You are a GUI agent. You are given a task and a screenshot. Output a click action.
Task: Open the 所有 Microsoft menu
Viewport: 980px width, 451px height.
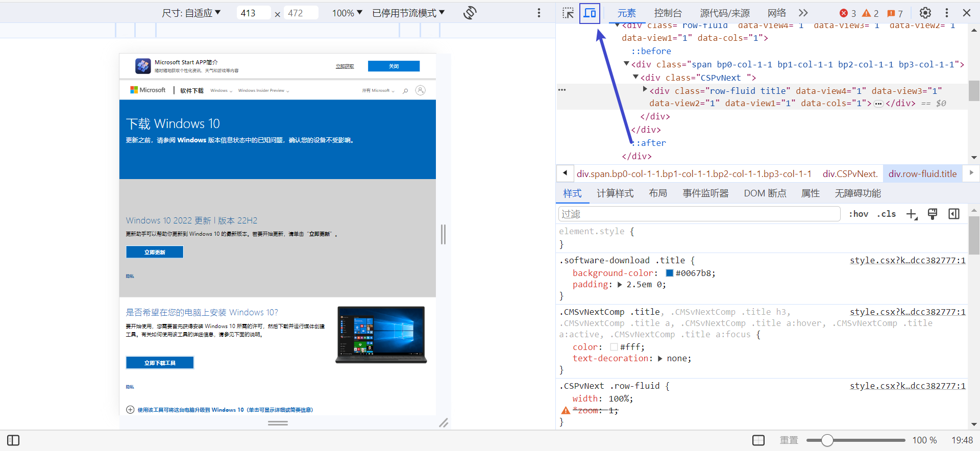pyautogui.click(x=378, y=91)
